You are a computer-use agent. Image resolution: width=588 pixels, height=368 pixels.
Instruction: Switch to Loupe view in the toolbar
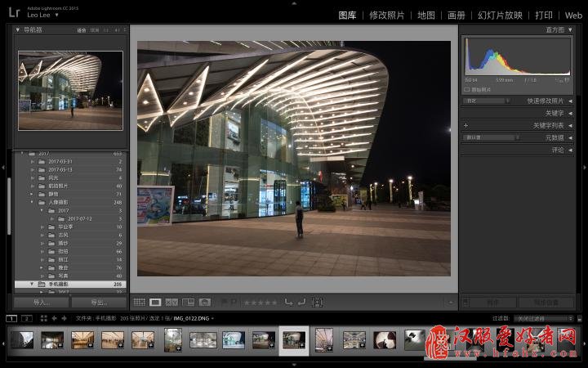point(155,303)
